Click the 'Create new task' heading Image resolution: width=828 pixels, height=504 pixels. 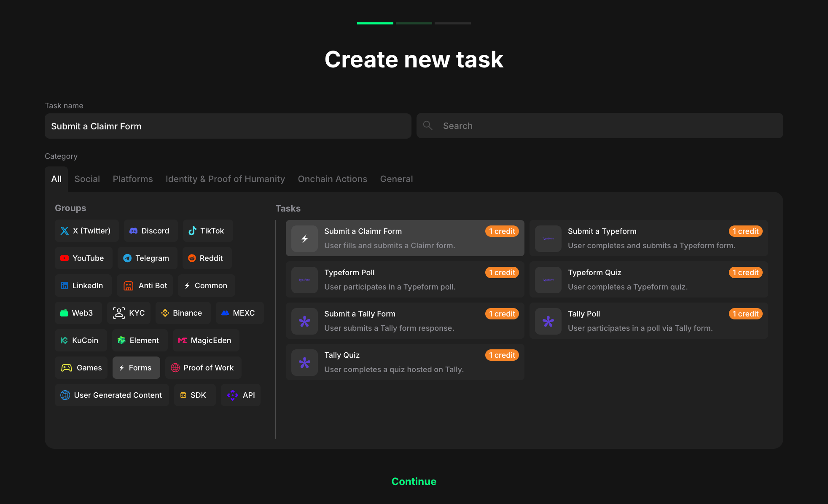tap(414, 59)
